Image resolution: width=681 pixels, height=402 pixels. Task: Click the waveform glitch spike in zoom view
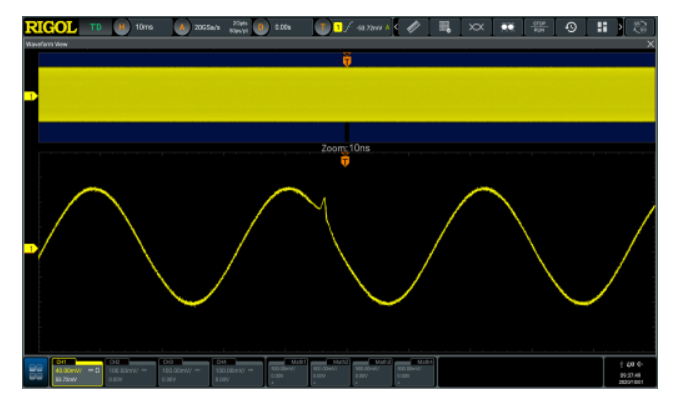pyautogui.click(x=324, y=204)
